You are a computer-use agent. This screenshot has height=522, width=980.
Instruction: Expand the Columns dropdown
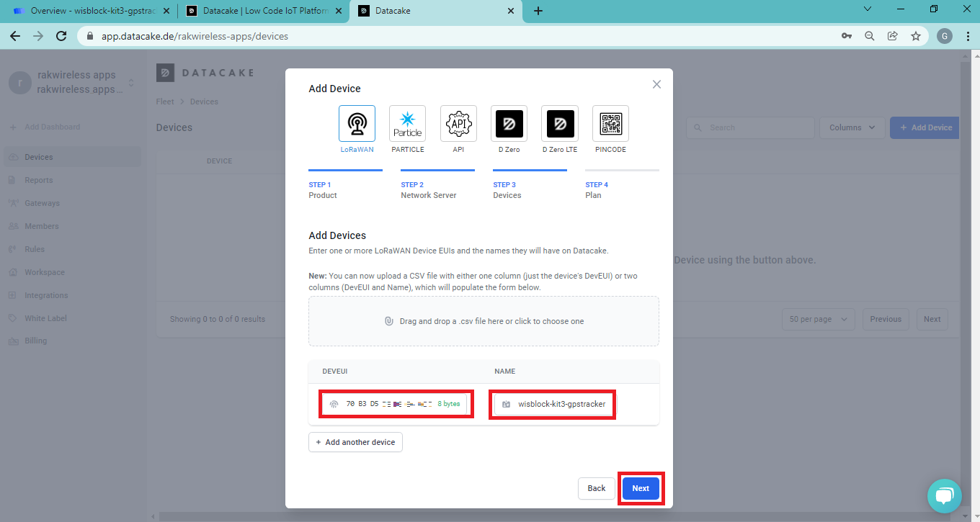coord(852,127)
